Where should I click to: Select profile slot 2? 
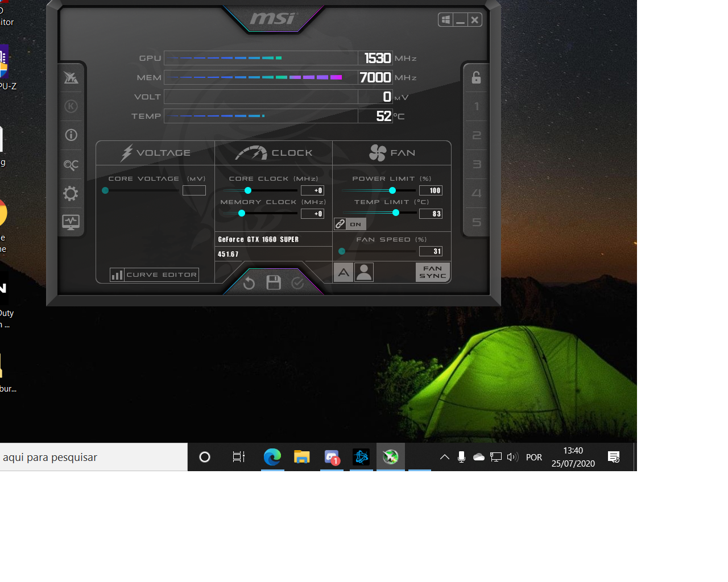[x=477, y=135]
